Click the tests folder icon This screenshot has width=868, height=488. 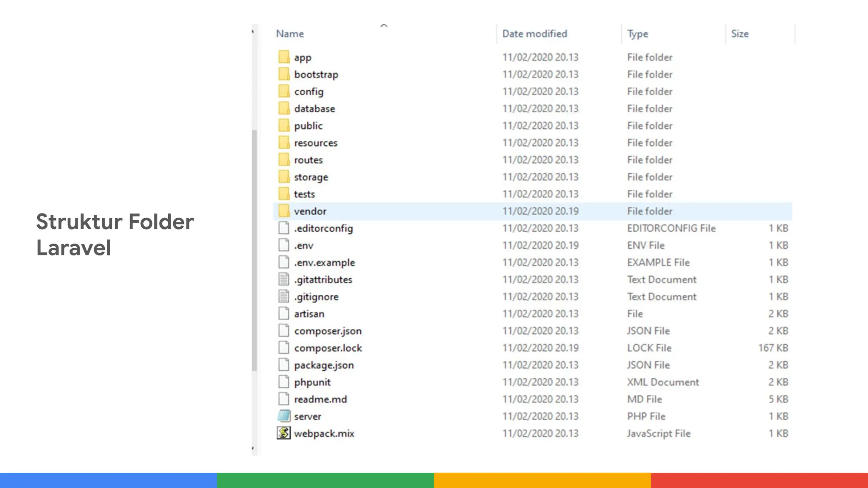click(284, 194)
